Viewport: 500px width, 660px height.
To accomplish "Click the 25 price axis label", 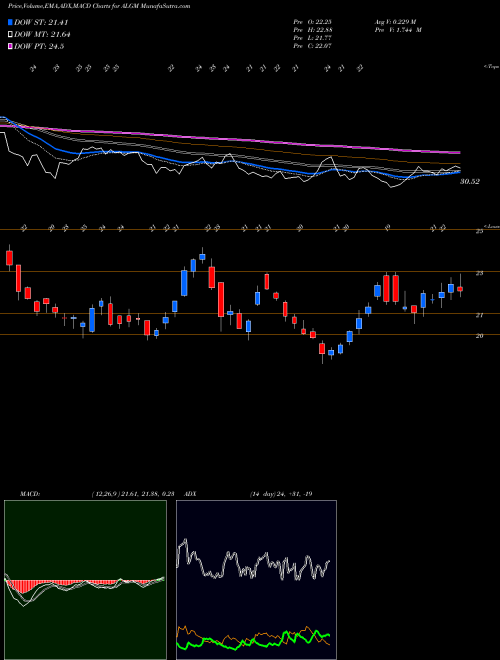I will point(479,231).
